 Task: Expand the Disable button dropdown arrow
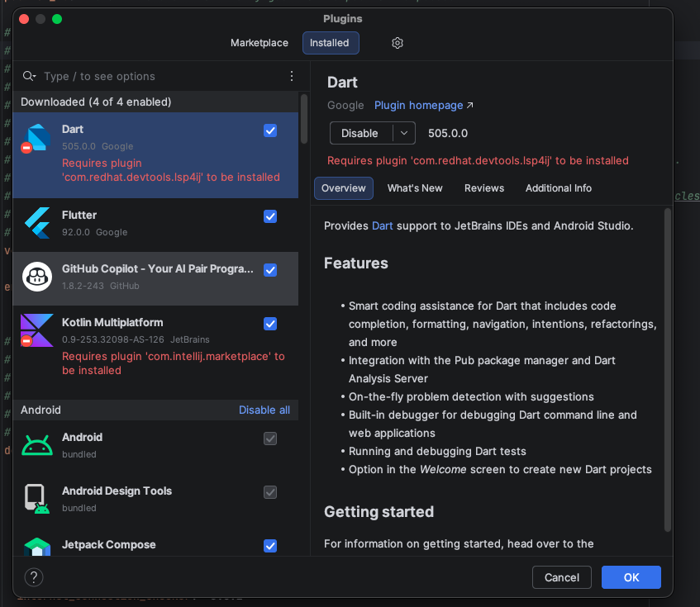404,133
